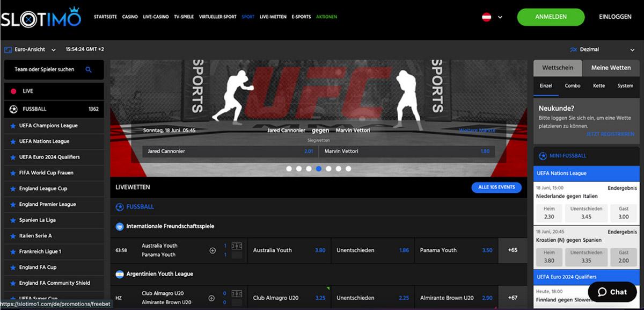This screenshot has width=644, height=310.
Task: Open Virtueller Sport menu item
Action: tap(217, 17)
